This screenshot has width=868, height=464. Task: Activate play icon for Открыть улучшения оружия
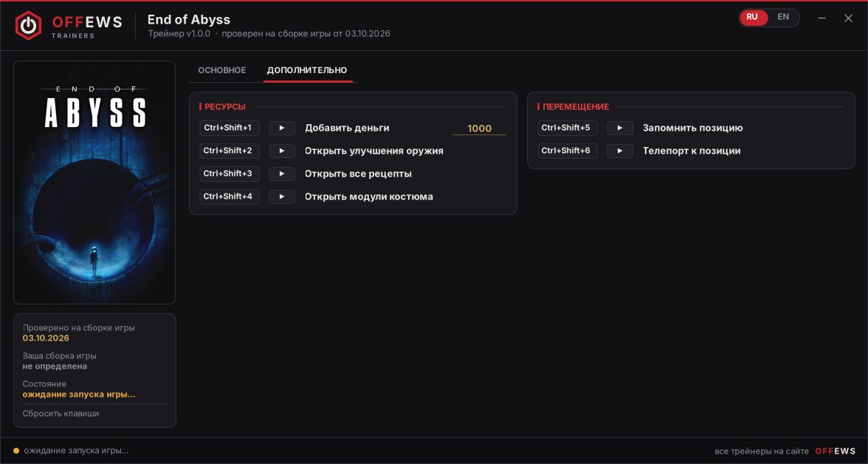click(282, 151)
